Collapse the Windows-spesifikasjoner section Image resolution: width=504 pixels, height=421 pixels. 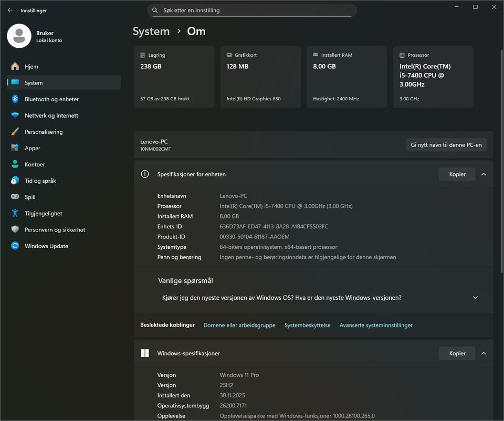[484, 353]
